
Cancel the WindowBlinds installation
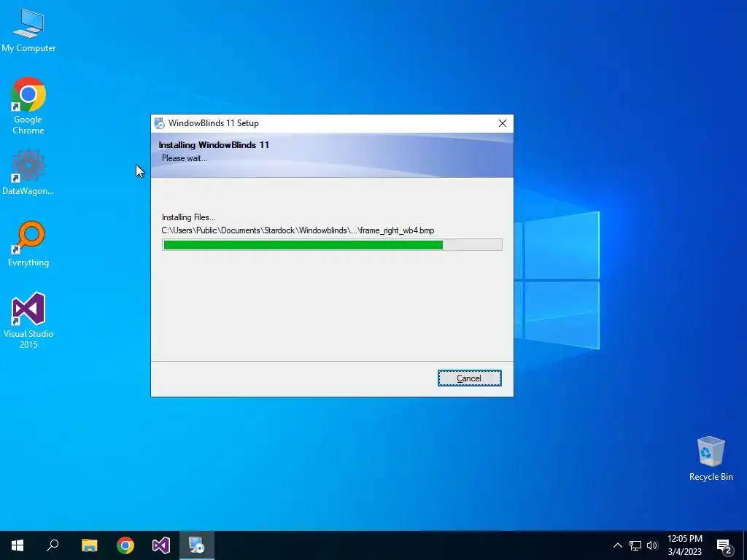[469, 378]
